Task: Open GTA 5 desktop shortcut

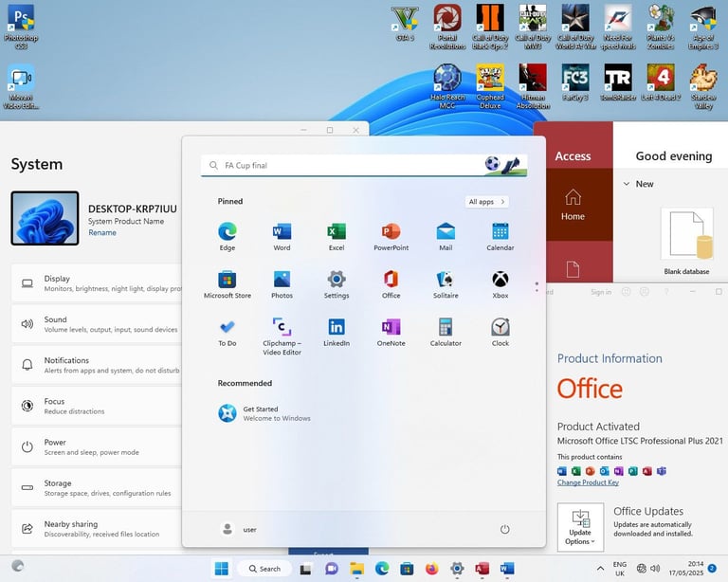Action: (405, 23)
